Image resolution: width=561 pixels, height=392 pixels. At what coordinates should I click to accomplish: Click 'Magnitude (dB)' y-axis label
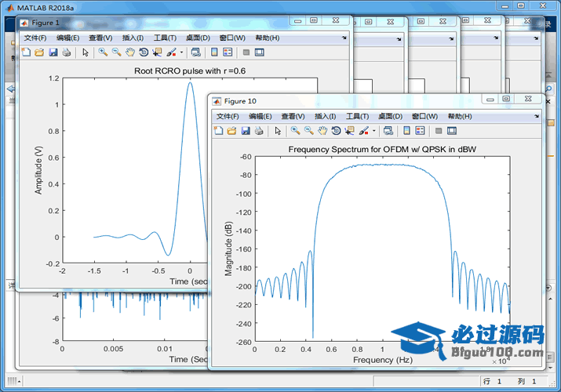click(x=228, y=249)
